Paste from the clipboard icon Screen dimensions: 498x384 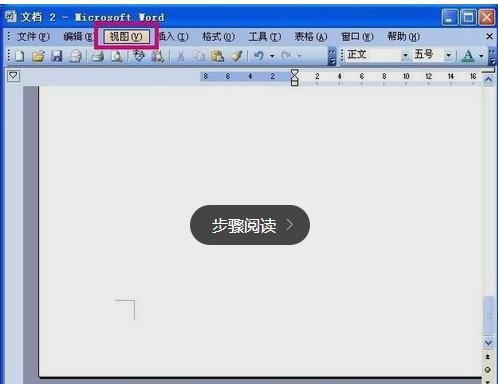tap(217, 56)
